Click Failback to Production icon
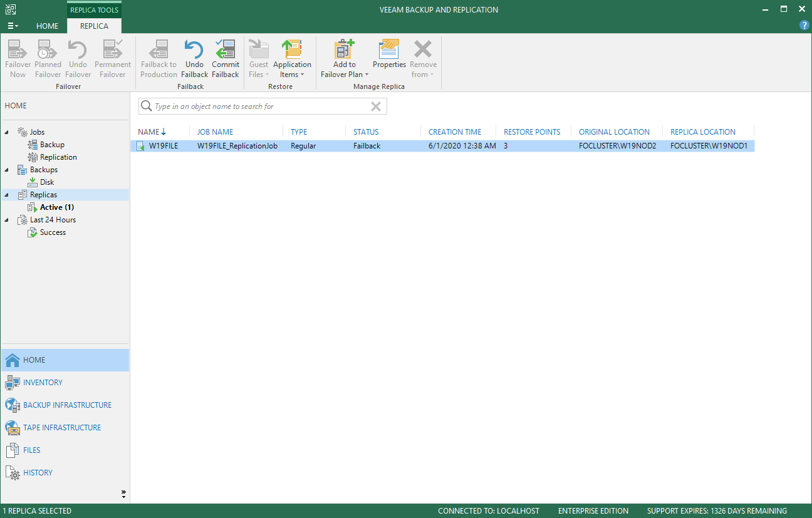This screenshot has height=518, width=812. point(159,49)
